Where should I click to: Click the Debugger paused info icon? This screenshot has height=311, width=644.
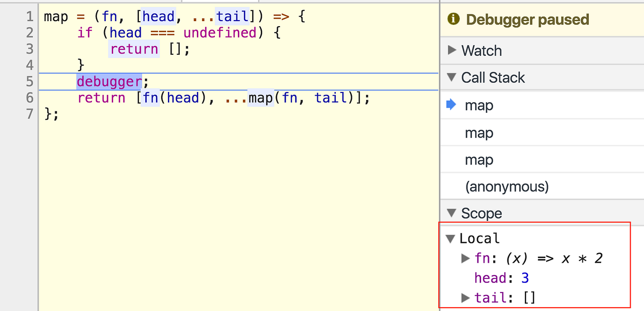point(453,19)
